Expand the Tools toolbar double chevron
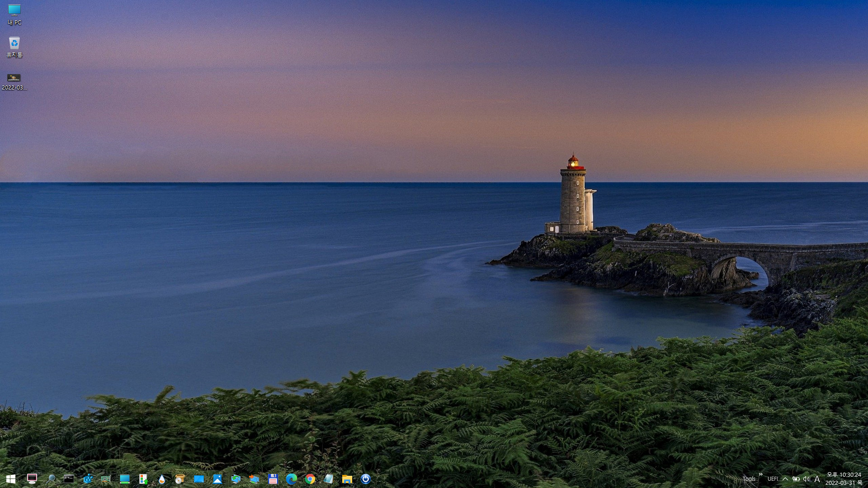 coord(760,474)
